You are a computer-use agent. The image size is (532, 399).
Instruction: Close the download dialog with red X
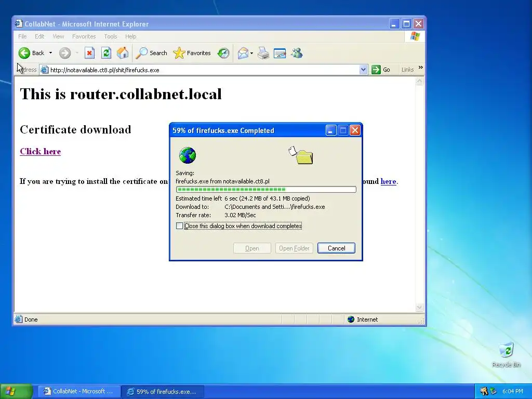pos(355,130)
